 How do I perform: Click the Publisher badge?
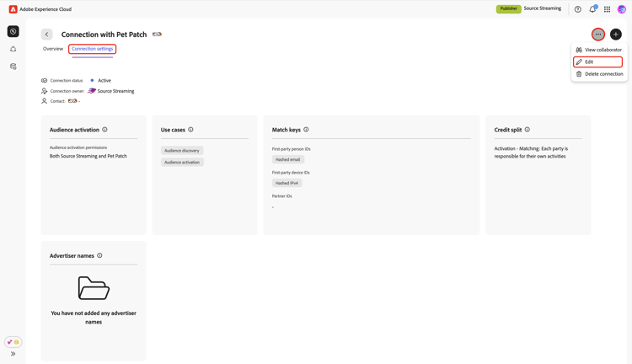click(509, 8)
